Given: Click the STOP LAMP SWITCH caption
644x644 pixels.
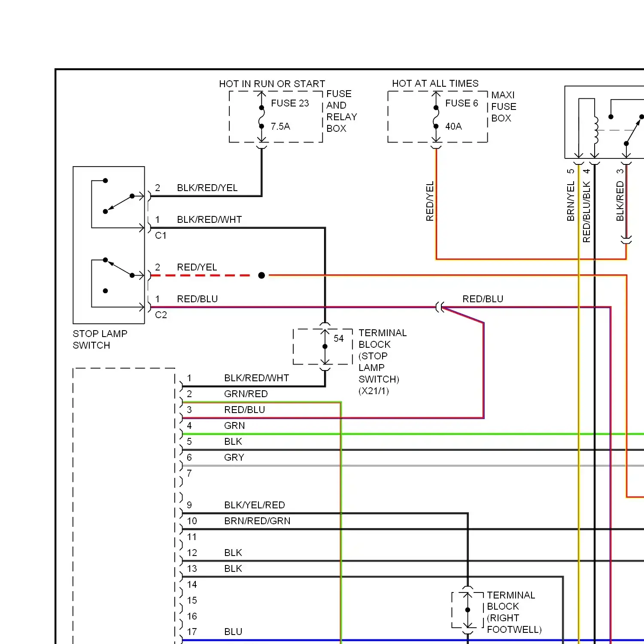Looking at the screenshot, I should 100,339.
